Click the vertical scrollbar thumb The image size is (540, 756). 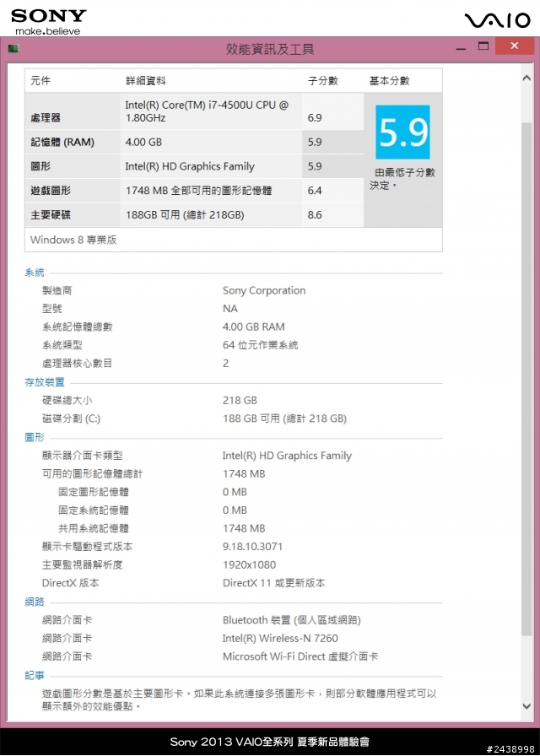click(526, 377)
